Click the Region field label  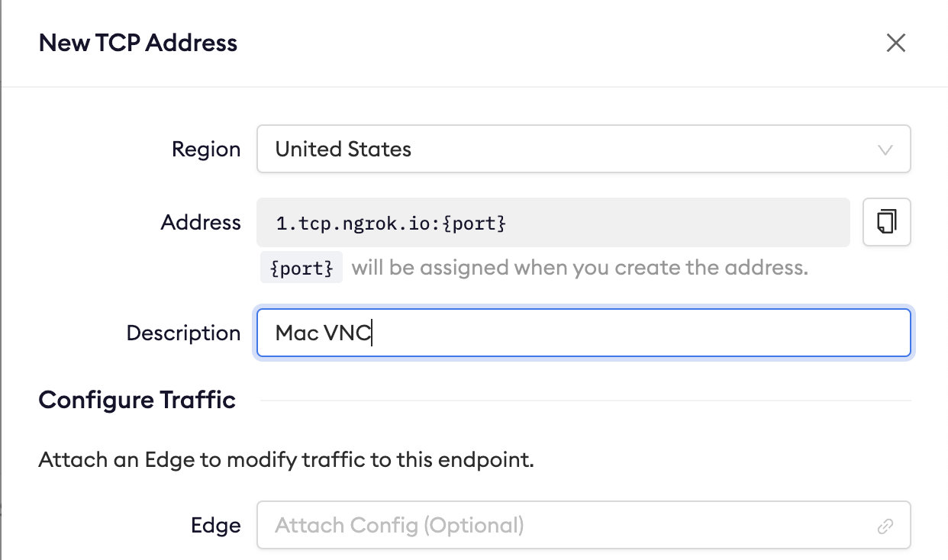(206, 149)
